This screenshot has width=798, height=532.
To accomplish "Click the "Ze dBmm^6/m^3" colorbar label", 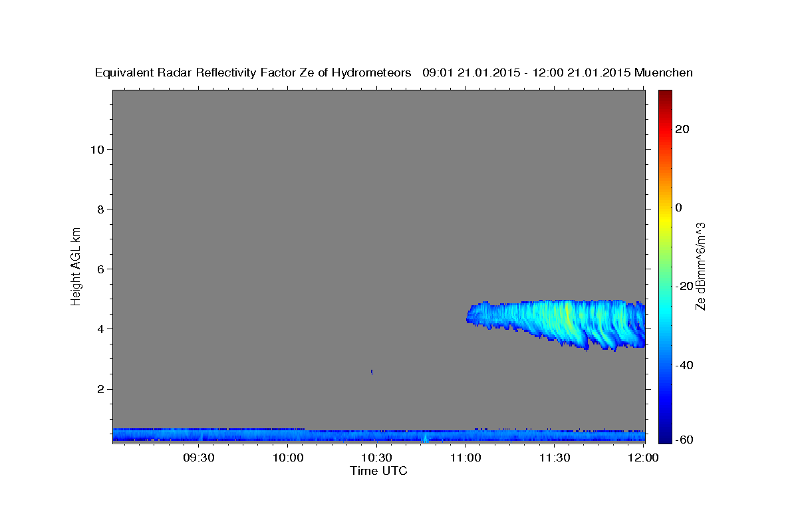I will pos(700,266).
